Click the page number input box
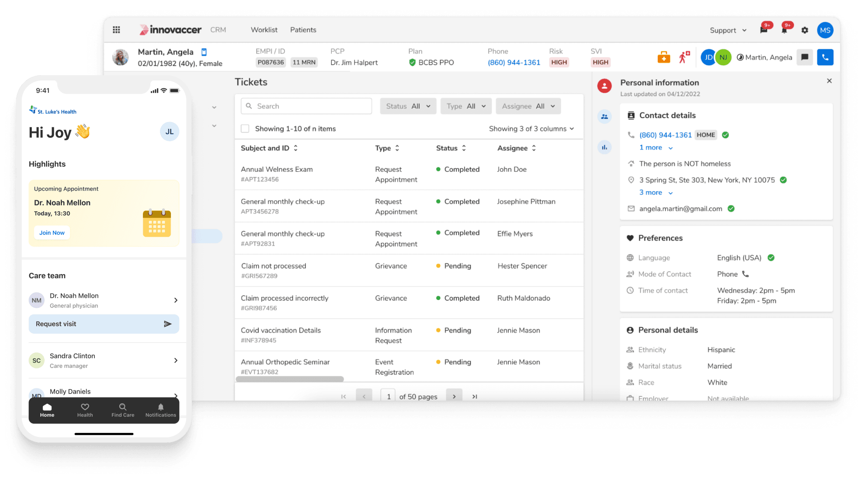Image resolution: width=868 pixels, height=478 pixels. click(388, 396)
